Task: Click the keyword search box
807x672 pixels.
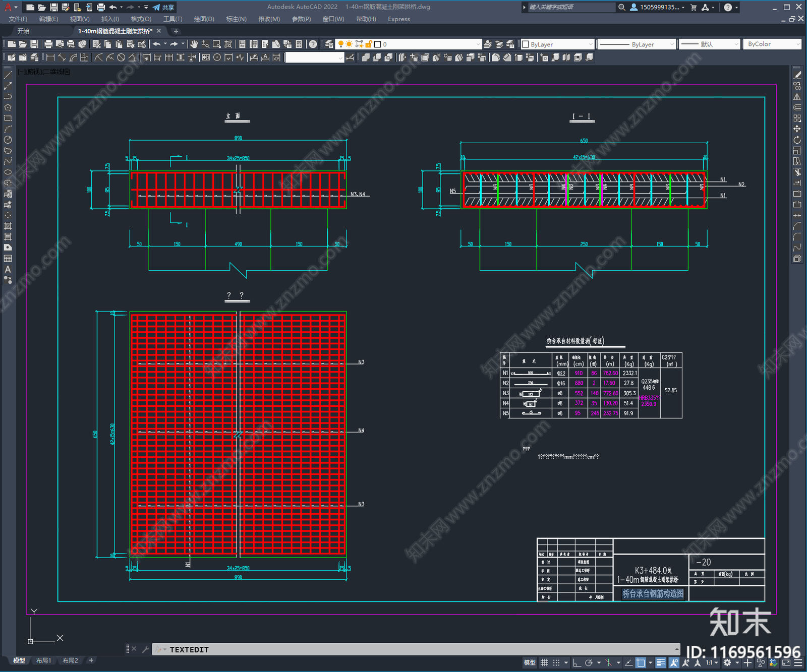Action: pyautogui.click(x=572, y=7)
